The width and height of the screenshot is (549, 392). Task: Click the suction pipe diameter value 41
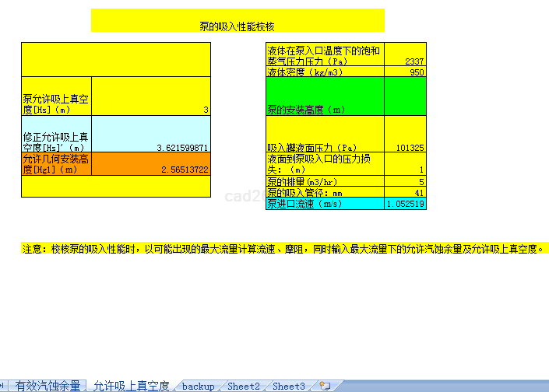click(405, 192)
